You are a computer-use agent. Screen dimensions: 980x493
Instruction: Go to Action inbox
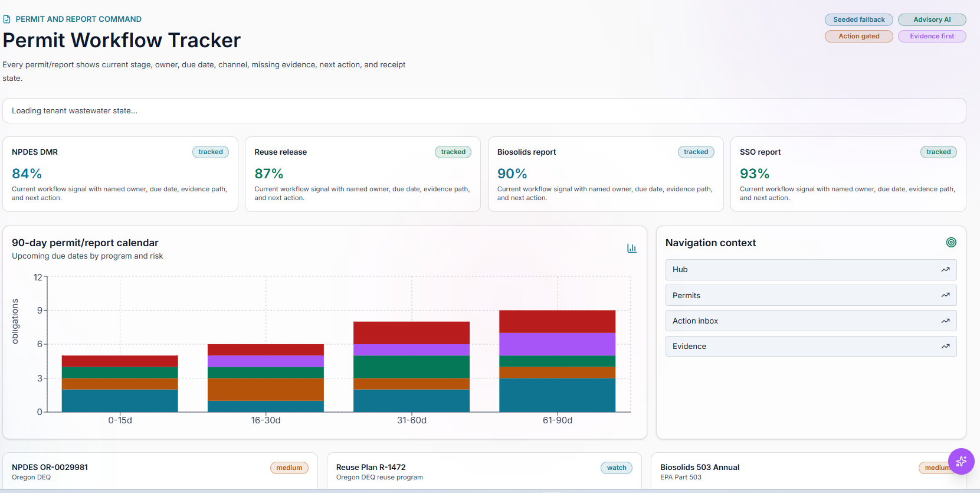[x=811, y=321]
